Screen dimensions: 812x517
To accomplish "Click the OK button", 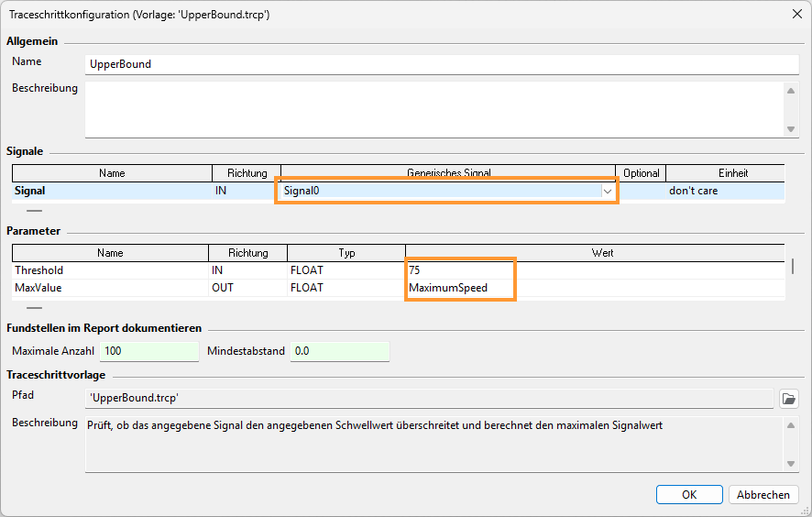I will click(x=689, y=495).
